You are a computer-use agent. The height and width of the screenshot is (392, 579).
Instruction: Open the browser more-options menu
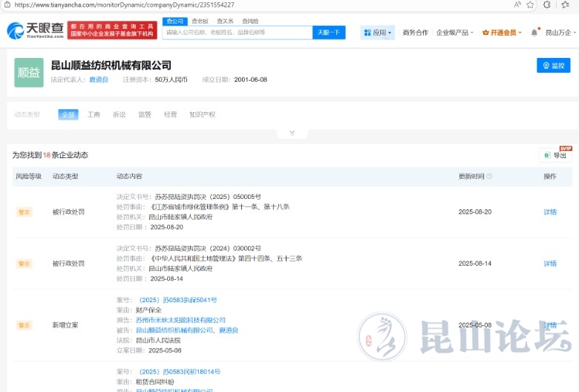[567, 4]
